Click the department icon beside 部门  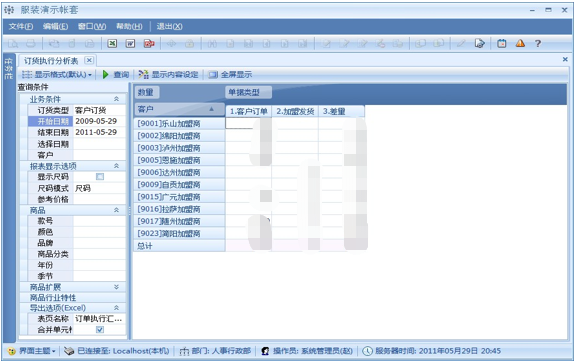(184, 351)
